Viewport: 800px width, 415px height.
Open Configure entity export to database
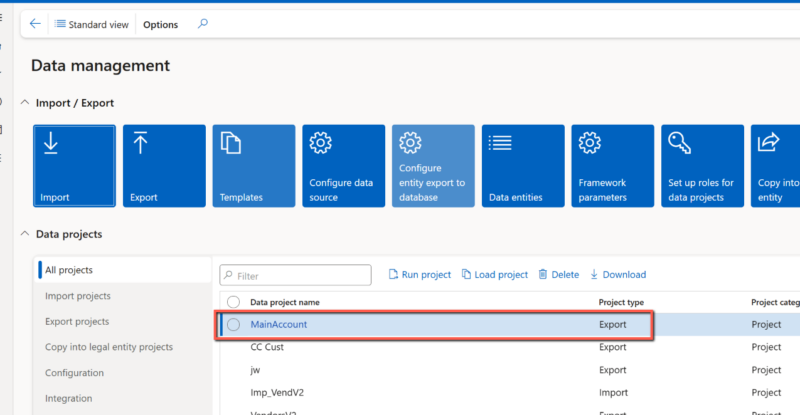433,166
